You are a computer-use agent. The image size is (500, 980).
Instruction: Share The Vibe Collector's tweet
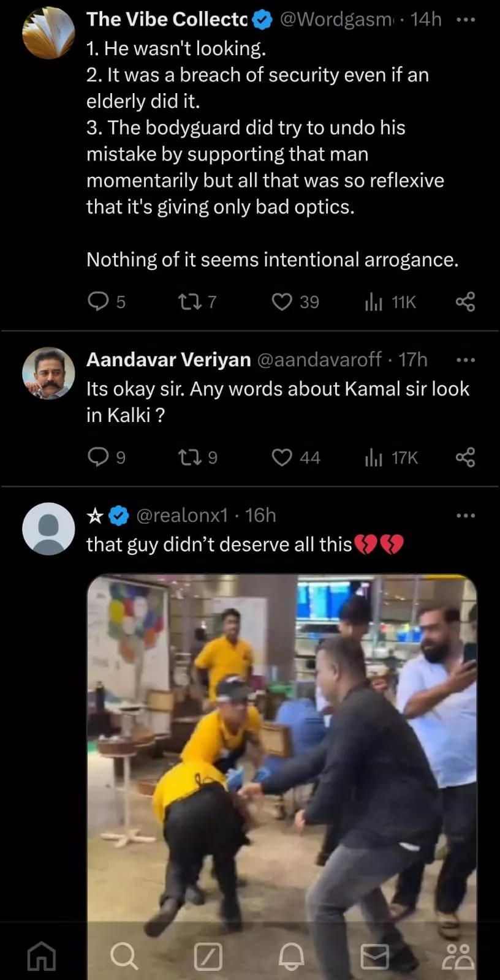[465, 302]
